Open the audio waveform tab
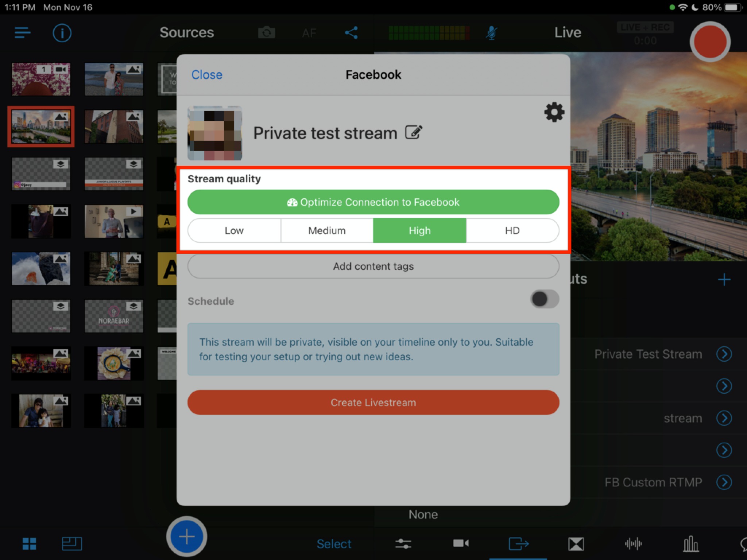This screenshot has width=747, height=560. click(633, 544)
